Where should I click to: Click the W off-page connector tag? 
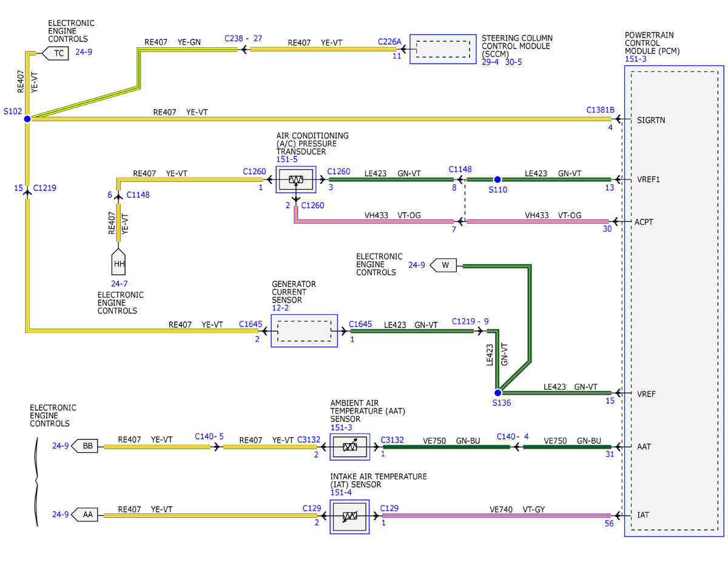(x=445, y=265)
